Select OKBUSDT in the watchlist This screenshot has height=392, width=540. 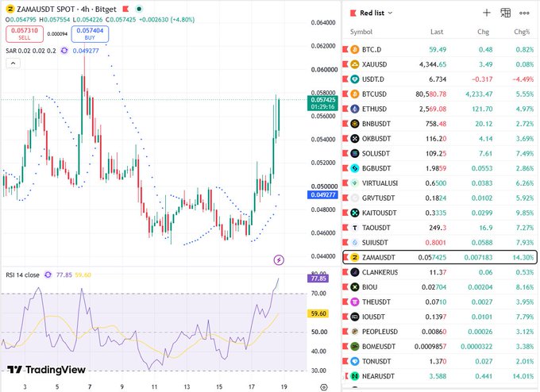pos(439,139)
